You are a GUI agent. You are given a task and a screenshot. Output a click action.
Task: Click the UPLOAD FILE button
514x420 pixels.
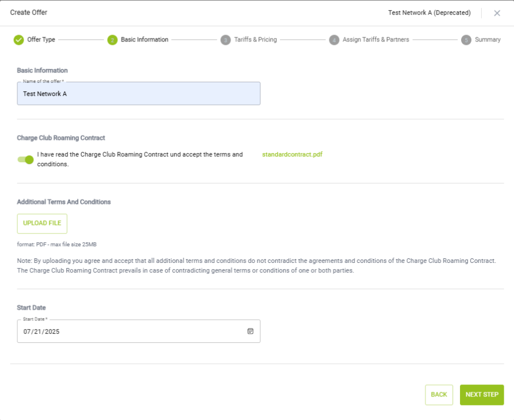pos(42,223)
